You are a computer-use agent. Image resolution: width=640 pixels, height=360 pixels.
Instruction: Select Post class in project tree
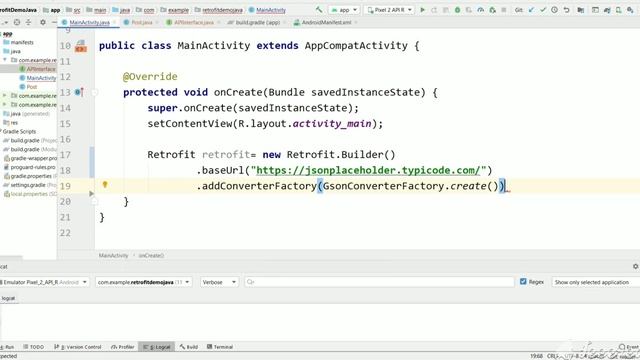coord(31,87)
